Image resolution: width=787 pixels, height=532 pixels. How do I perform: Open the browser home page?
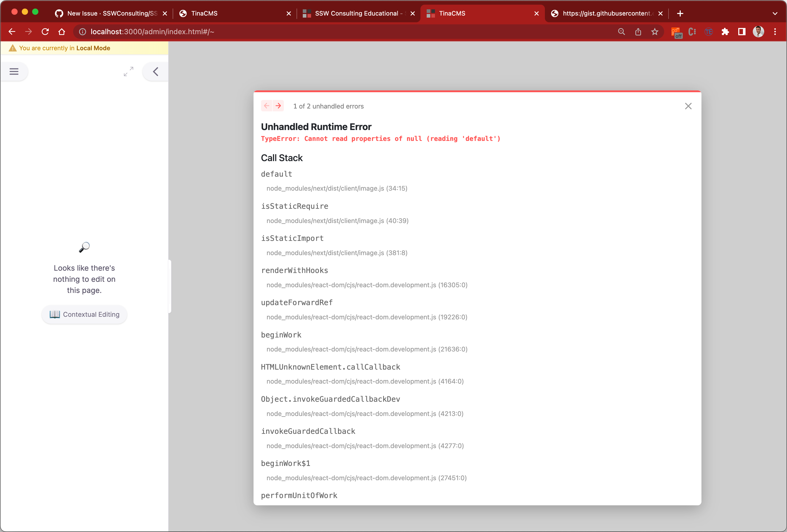(x=62, y=32)
